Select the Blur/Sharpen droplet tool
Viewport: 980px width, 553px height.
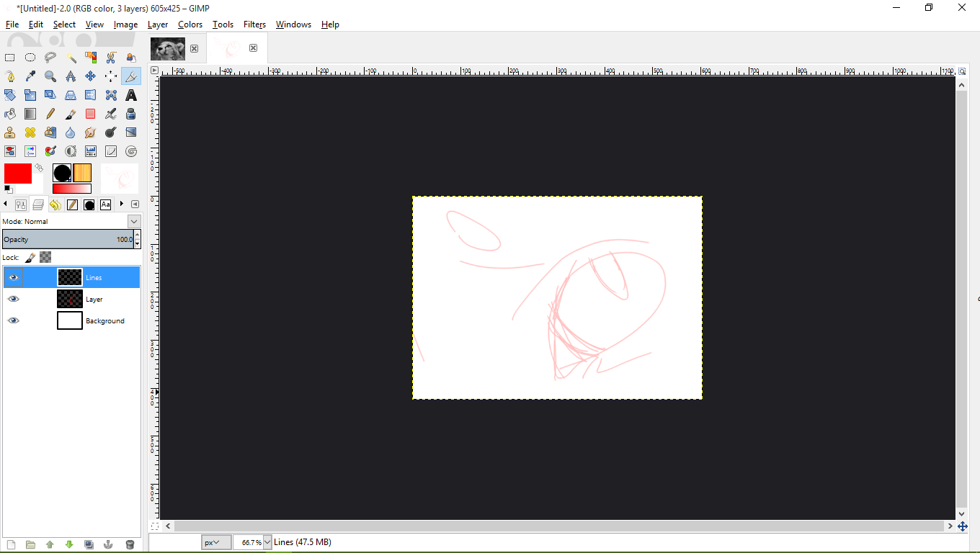point(71,132)
